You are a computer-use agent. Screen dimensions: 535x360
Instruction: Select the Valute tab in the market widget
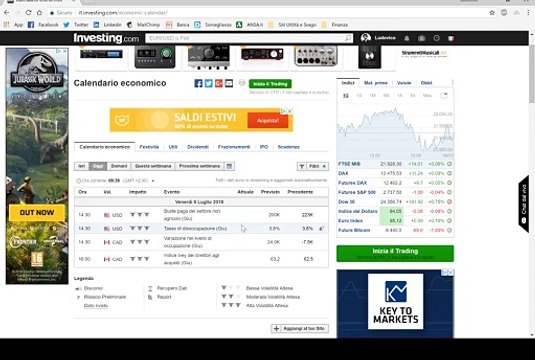404,83
